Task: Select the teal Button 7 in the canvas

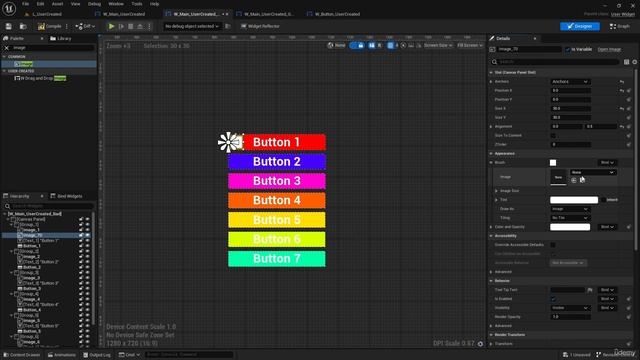Action: (x=277, y=259)
